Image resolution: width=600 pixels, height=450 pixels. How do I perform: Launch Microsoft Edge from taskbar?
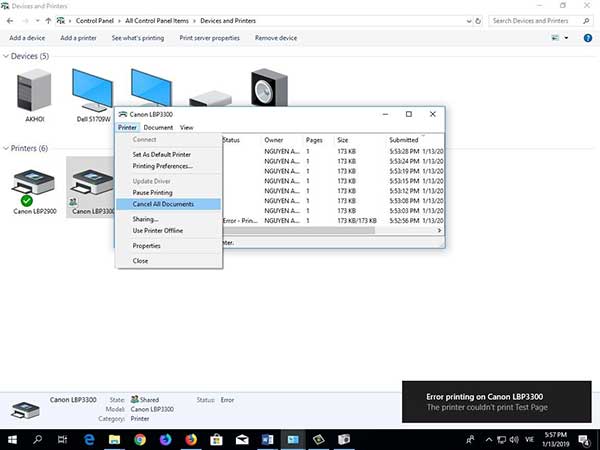pos(89,440)
